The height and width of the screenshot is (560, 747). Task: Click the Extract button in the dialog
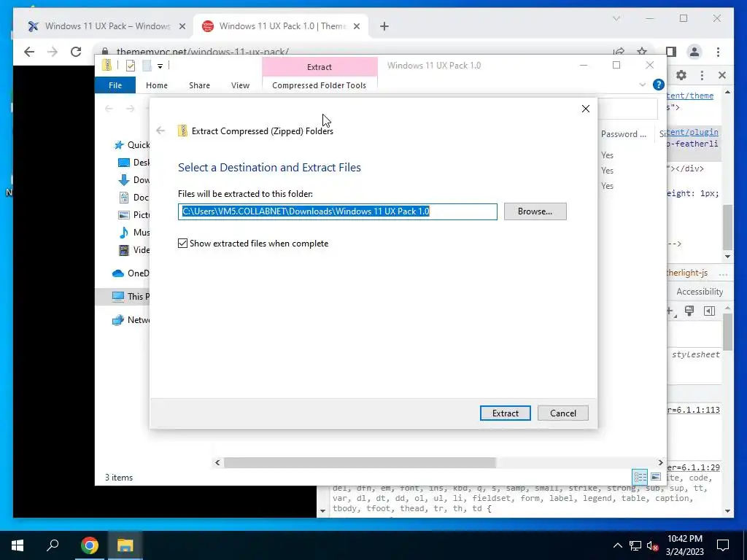pos(505,413)
